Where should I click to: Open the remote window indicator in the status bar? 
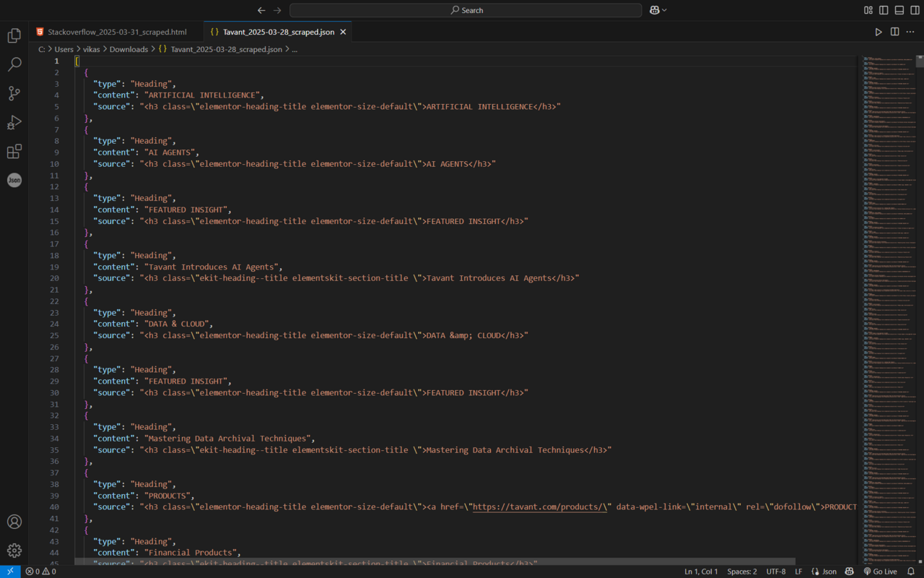click(10, 571)
